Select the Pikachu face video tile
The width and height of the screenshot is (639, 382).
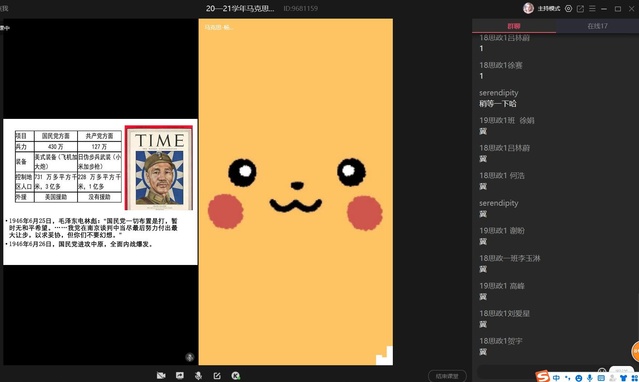[296, 192]
